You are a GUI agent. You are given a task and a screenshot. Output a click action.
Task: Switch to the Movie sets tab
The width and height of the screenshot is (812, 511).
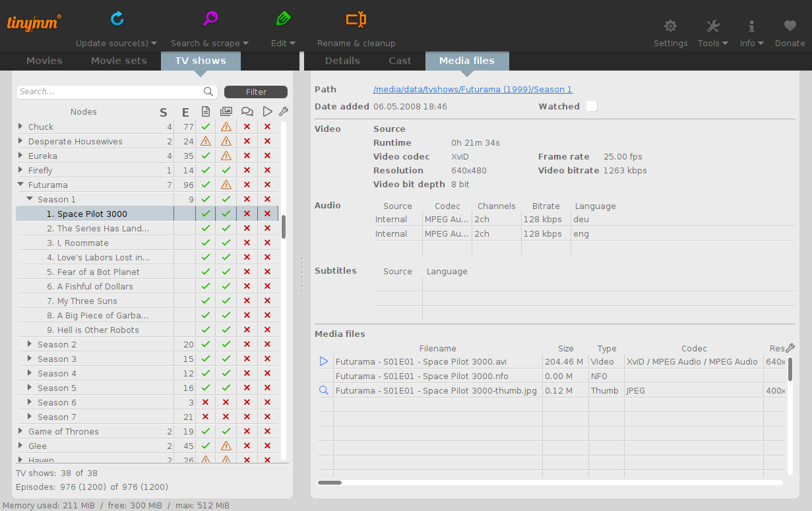coord(119,61)
